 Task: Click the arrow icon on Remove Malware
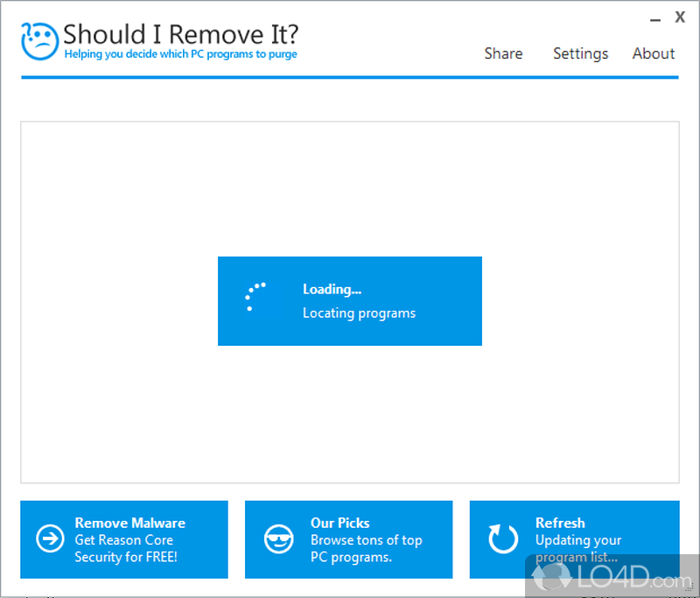click(50, 538)
